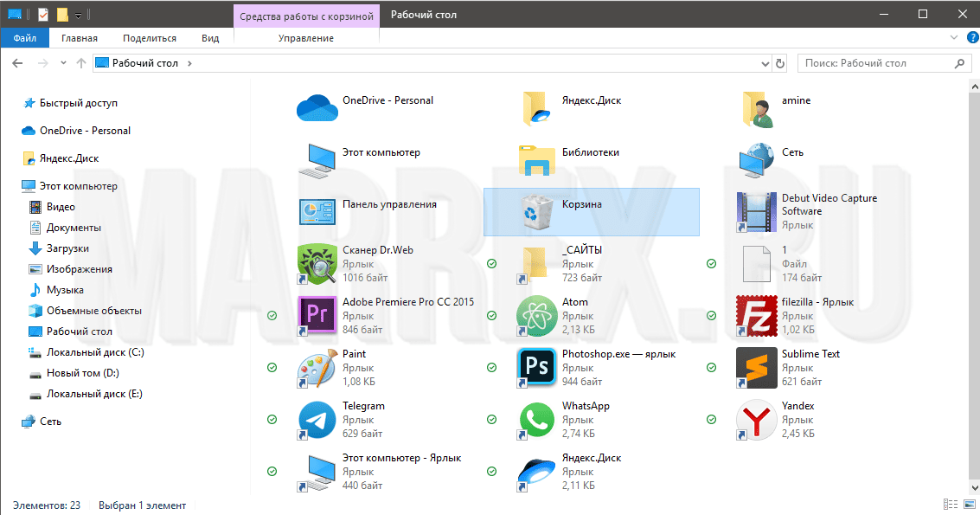Screen dimensions: 980x515
Task: Select the Paint shortcut icon
Action: tap(317, 368)
